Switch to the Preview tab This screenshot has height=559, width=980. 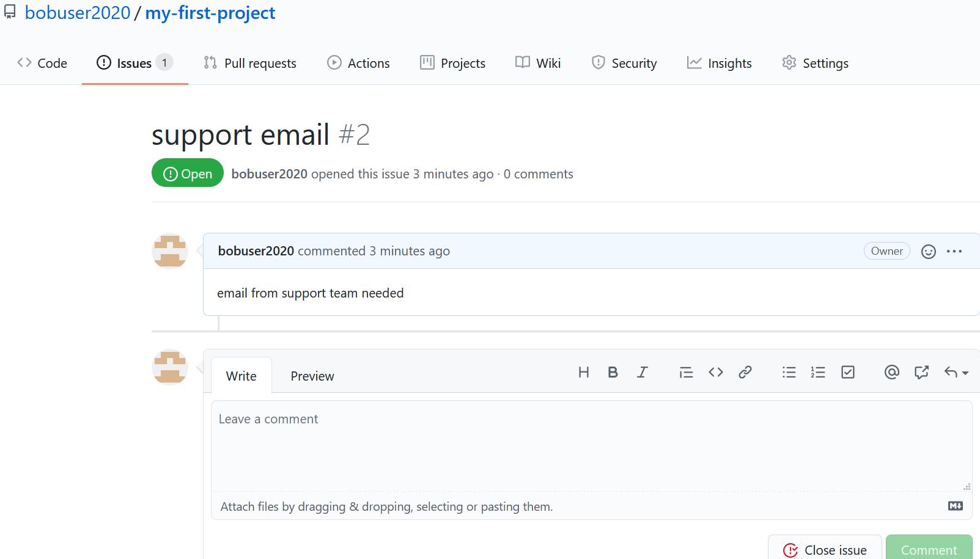(x=312, y=376)
